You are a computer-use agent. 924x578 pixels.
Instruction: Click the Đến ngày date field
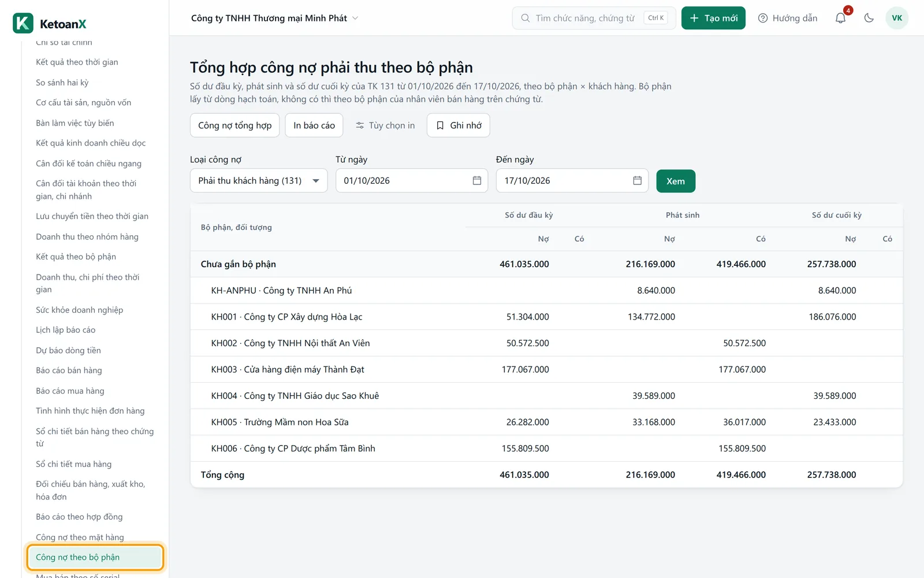click(572, 180)
